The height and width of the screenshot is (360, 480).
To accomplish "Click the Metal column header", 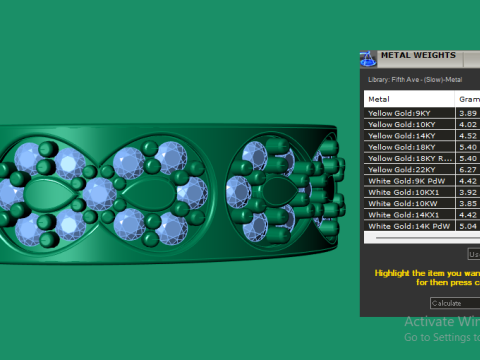I will pos(409,99).
